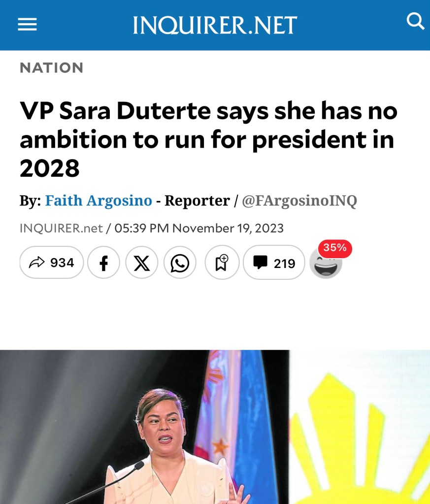Screen dimensions: 430x504
Task: Bookmark this article
Action: tap(222, 263)
